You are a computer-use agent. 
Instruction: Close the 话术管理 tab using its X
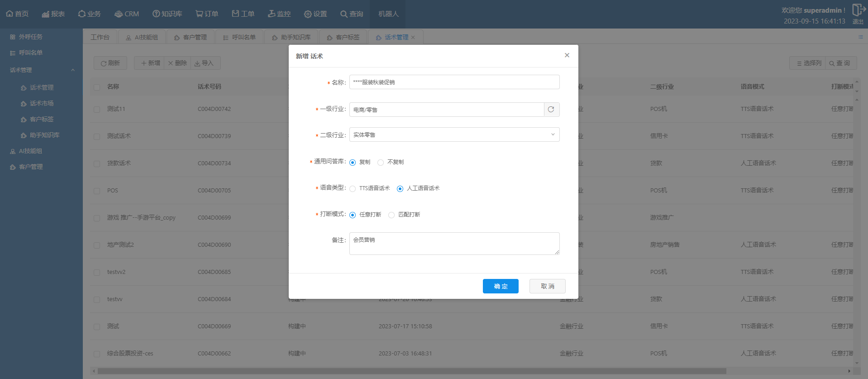coord(413,38)
